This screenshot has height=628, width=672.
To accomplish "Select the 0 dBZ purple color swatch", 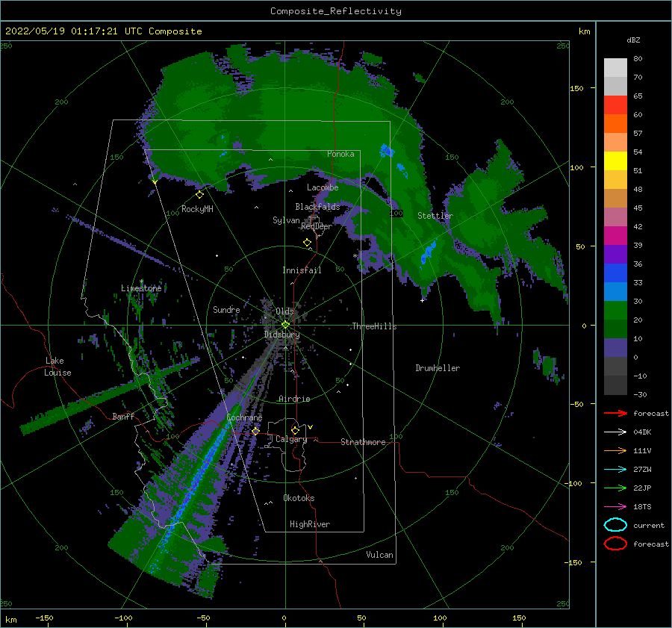I will [615, 347].
